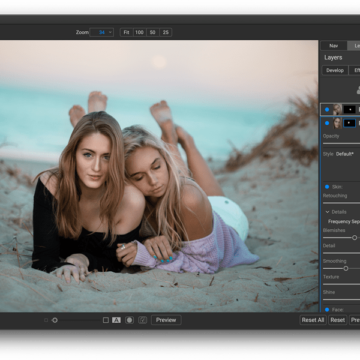Click the highlighted mask of second layer
The height and width of the screenshot is (360, 360).
click(350, 123)
